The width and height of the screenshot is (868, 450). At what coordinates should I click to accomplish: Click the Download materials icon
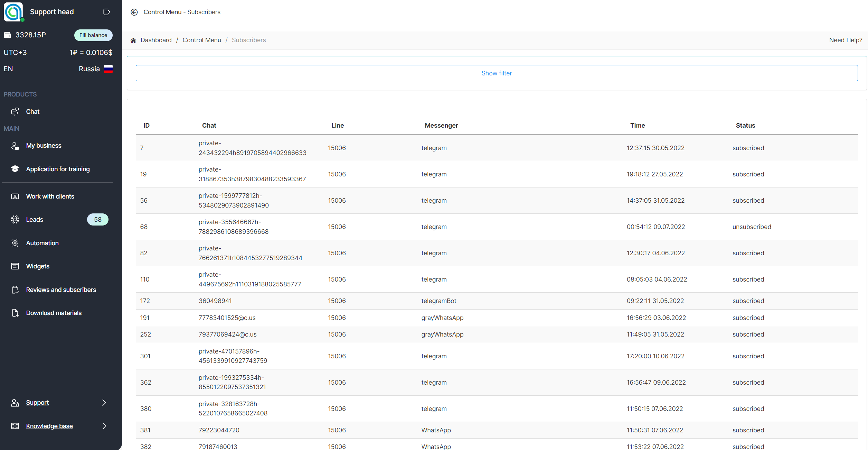click(x=15, y=313)
